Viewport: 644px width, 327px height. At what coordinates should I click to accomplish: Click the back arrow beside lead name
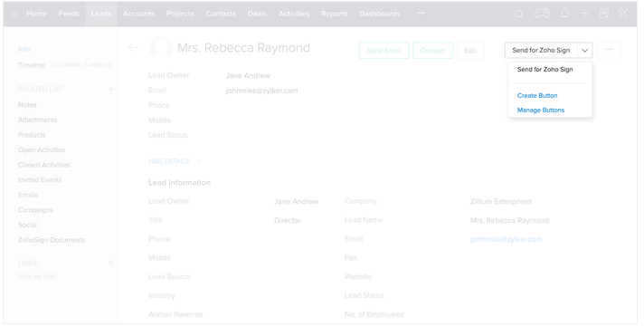(134, 48)
